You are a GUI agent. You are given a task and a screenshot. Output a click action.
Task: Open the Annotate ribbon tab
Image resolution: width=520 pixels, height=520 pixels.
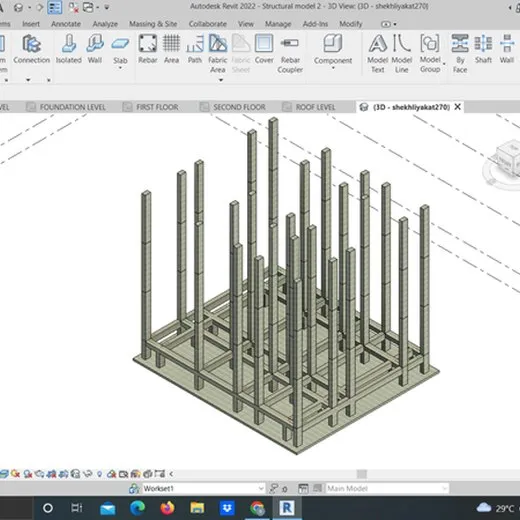[x=66, y=24]
